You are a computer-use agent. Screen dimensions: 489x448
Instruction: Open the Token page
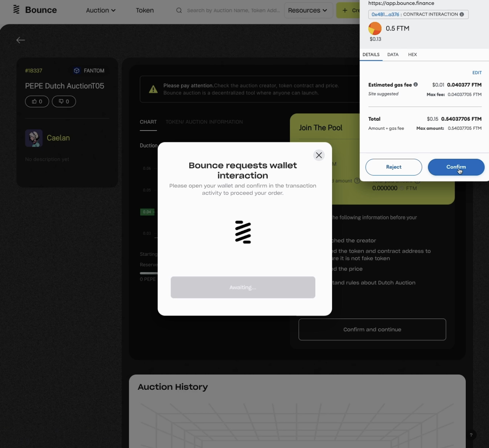(145, 10)
